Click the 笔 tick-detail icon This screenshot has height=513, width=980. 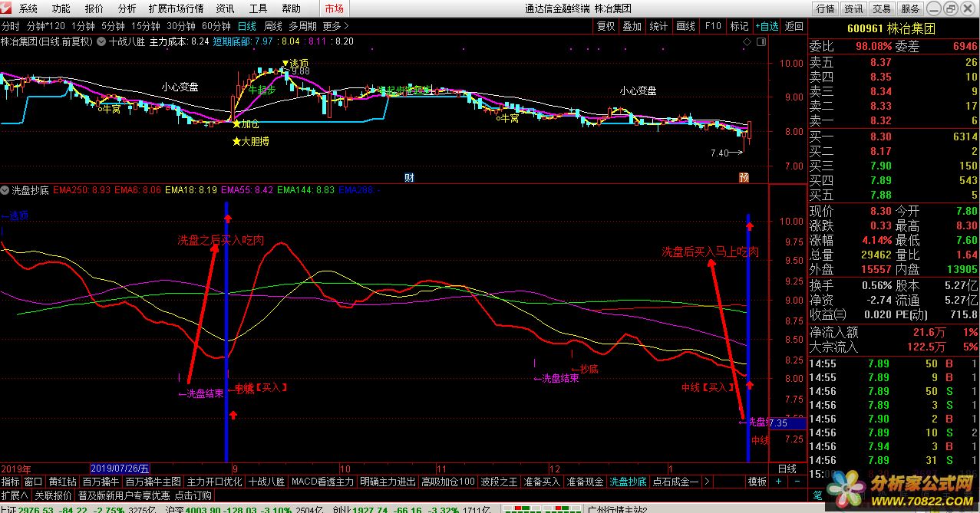817,495
